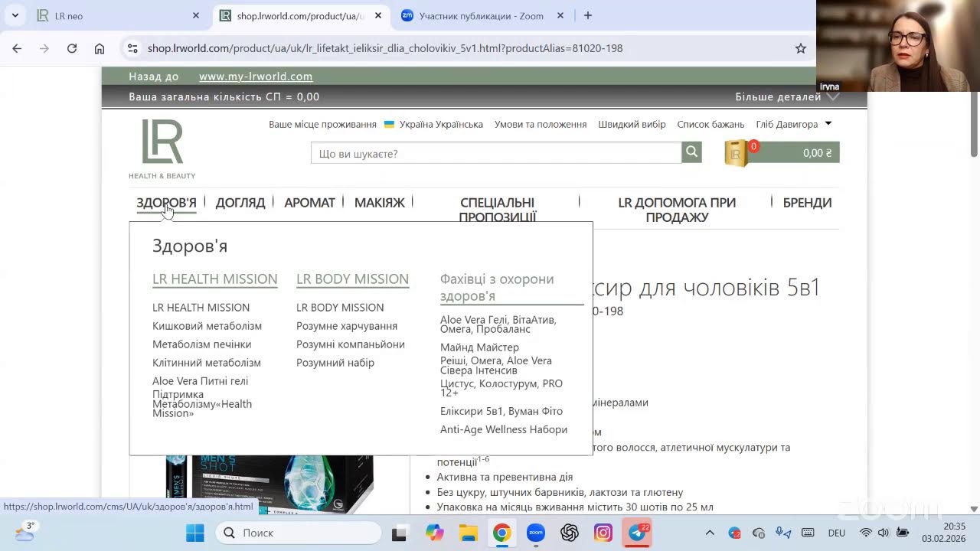
Task: Select Розумний набір menu entry
Action: pos(335,363)
